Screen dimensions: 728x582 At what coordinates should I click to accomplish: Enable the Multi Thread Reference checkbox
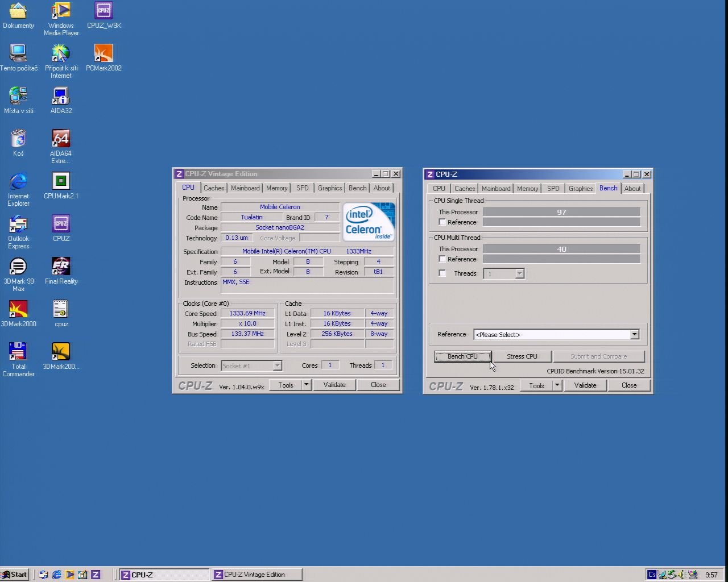point(442,259)
